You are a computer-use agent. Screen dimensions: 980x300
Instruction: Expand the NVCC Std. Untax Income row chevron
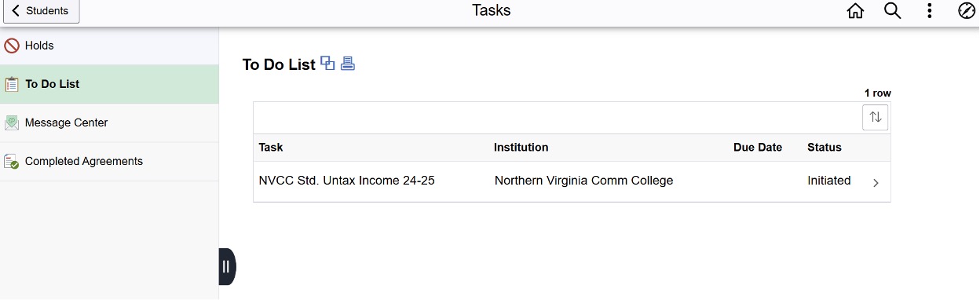[876, 183]
